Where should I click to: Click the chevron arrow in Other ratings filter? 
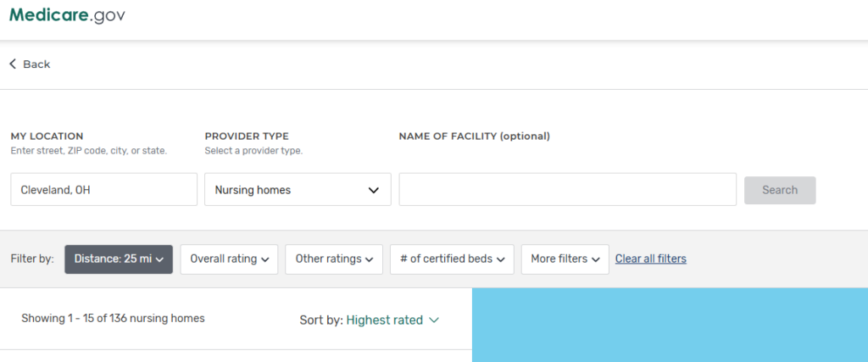[x=370, y=259]
